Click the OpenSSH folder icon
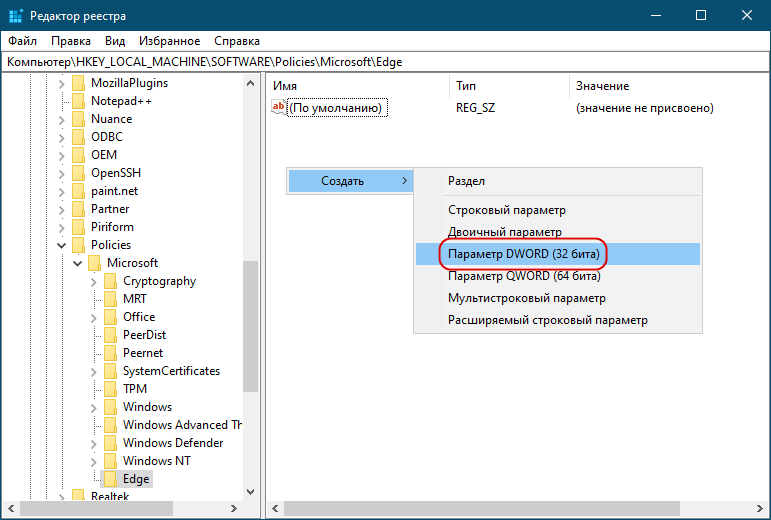771x520 pixels. pyautogui.click(x=79, y=173)
